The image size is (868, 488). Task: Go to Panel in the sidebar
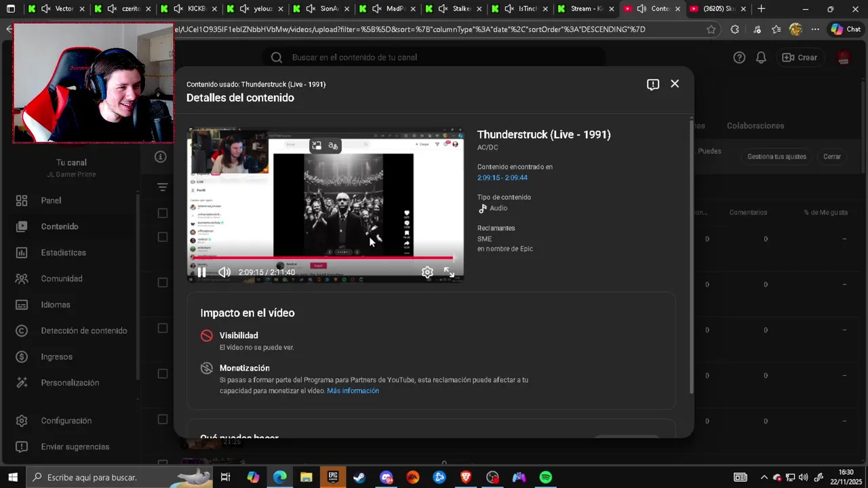[x=70, y=201]
